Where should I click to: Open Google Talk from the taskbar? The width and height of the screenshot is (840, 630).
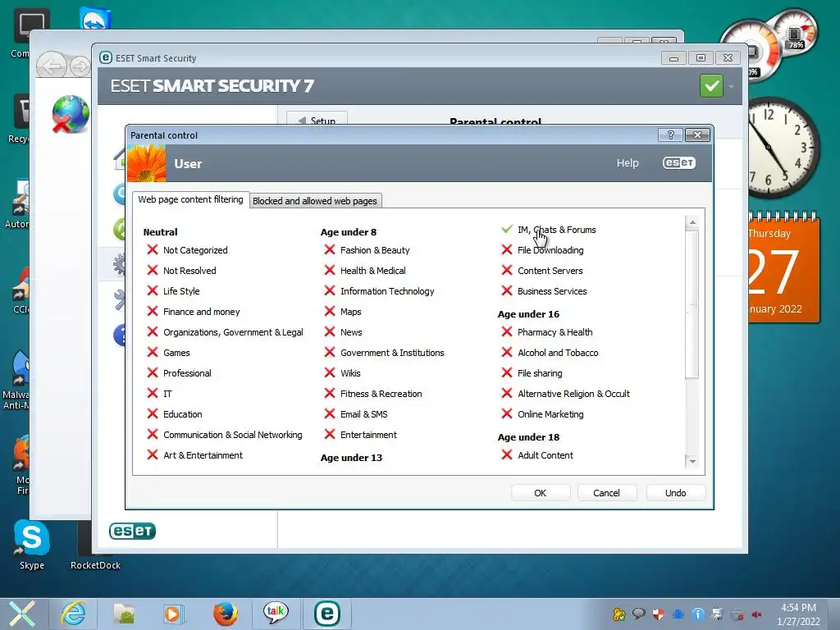click(x=276, y=613)
